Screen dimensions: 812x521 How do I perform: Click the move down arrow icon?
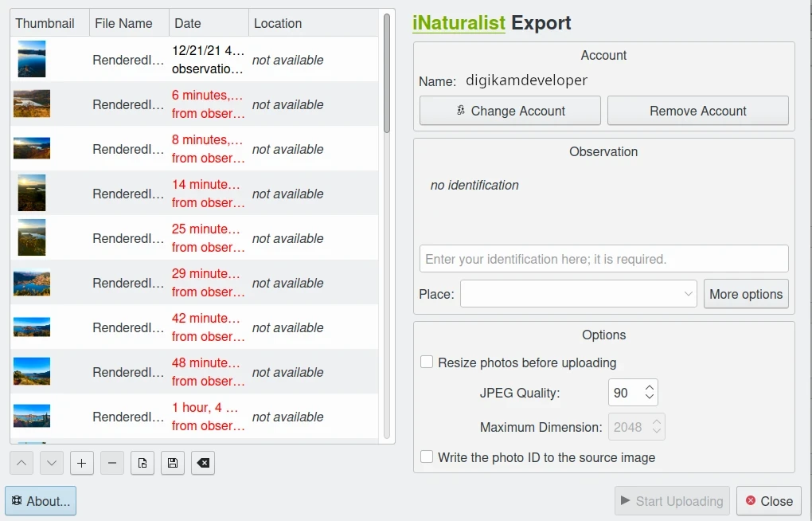point(52,463)
